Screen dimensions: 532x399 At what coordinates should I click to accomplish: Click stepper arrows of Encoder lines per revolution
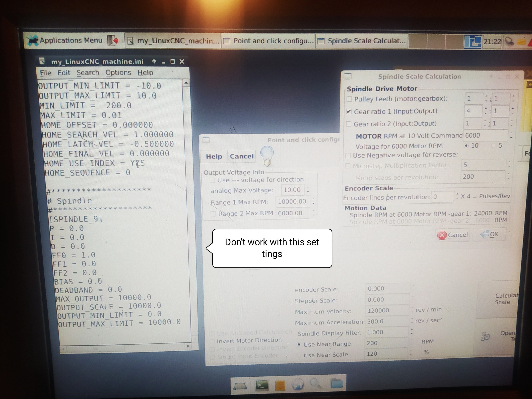[457, 197]
